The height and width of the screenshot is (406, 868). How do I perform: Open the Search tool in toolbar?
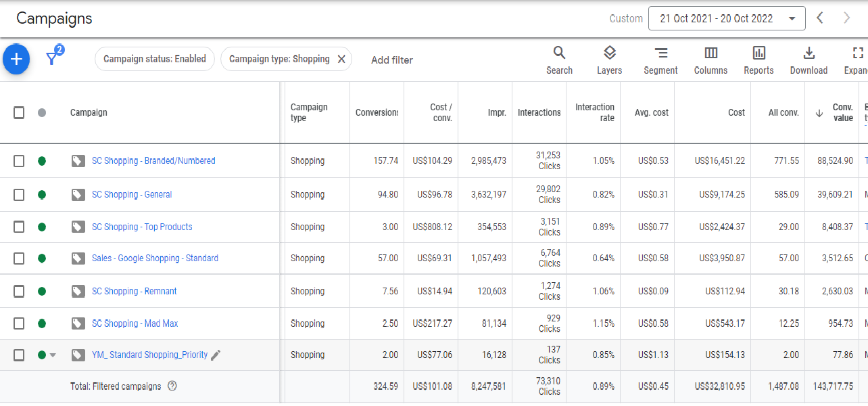click(x=559, y=60)
